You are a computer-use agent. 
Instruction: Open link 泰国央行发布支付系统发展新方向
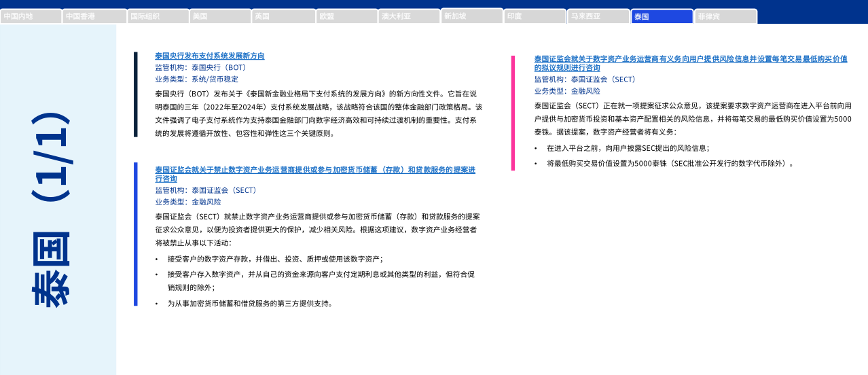click(x=210, y=56)
